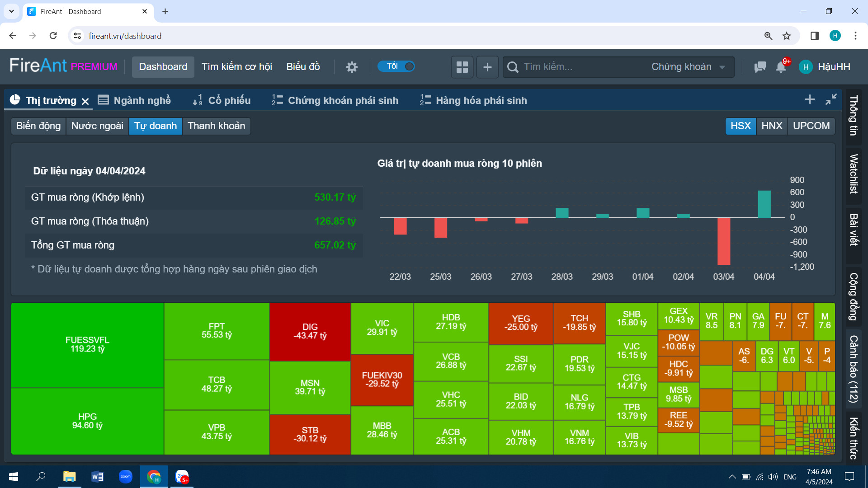Add new tab with plus icon
Image resolution: width=868 pixels, height=488 pixels.
pyautogui.click(x=810, y=99)
